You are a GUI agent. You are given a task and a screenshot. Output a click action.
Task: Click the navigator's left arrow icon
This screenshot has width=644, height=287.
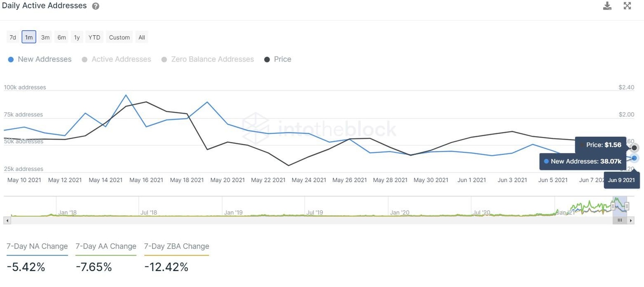coord(7,220)
